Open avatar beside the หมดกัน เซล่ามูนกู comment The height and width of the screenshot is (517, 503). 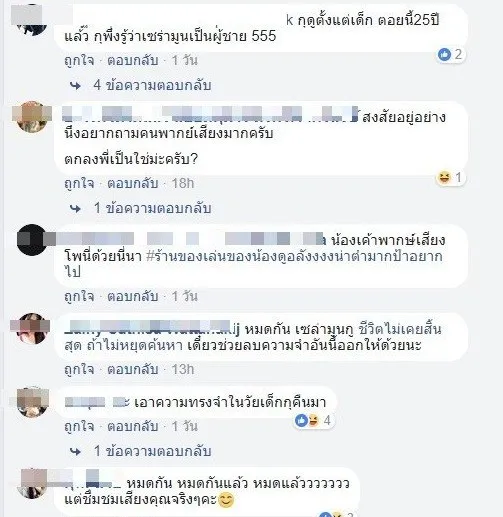tap(32, 328)
